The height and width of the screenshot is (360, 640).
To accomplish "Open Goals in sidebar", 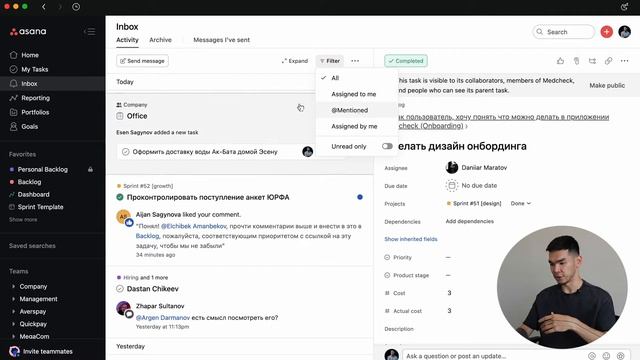I will click(x=29, y=127).
